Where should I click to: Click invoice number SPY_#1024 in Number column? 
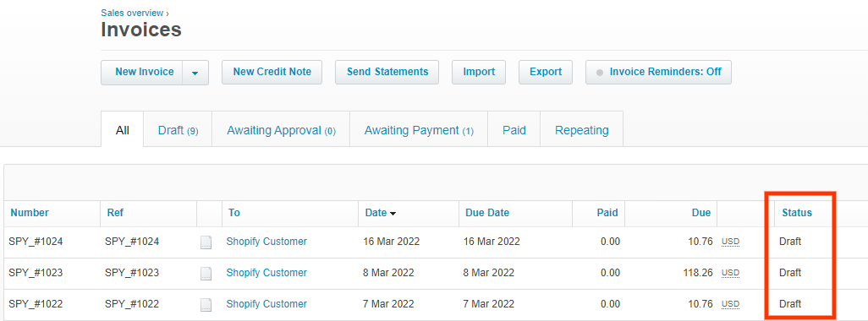[36, 242]
